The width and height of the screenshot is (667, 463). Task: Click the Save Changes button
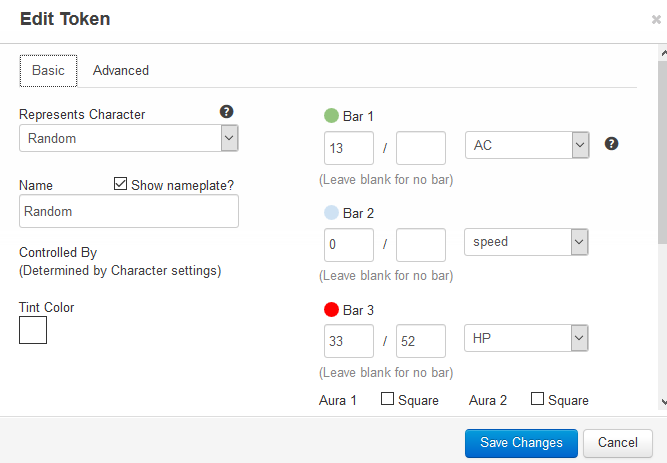(521, 443)
